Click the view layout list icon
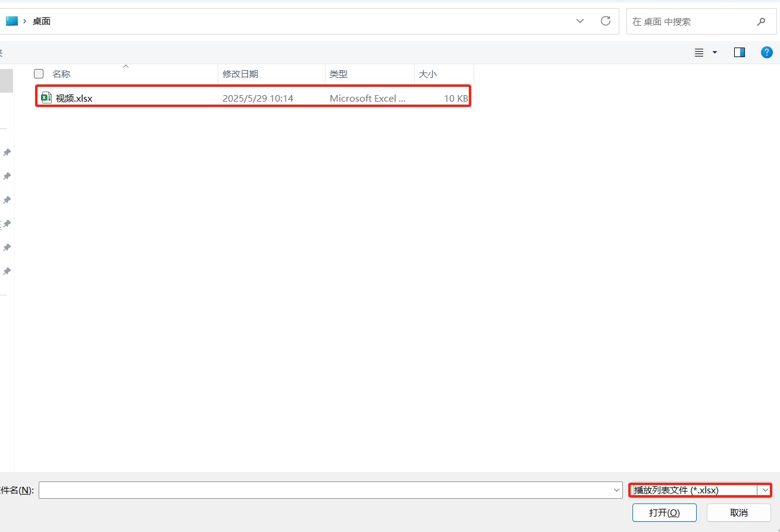 point(699,52)
